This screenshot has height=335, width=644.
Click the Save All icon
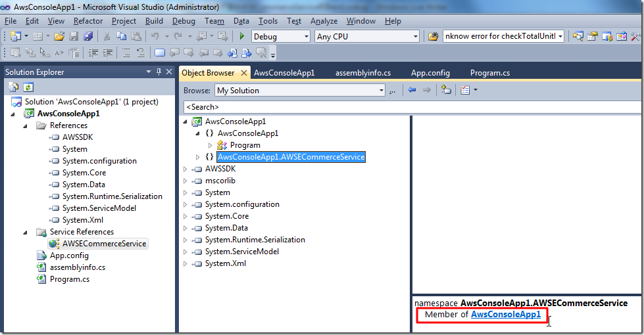88,37
